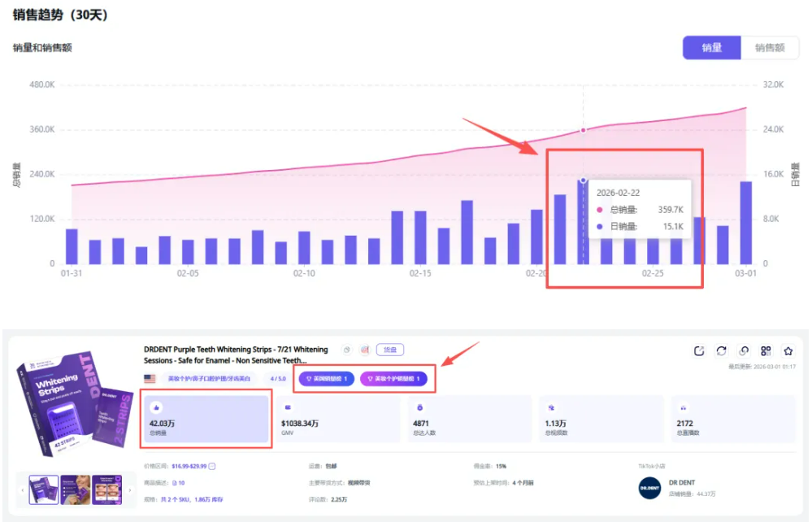This screenshot has height=522, width=812.
Task: Open the 商品描述 10 document link
Action: [x=179, y=482]
